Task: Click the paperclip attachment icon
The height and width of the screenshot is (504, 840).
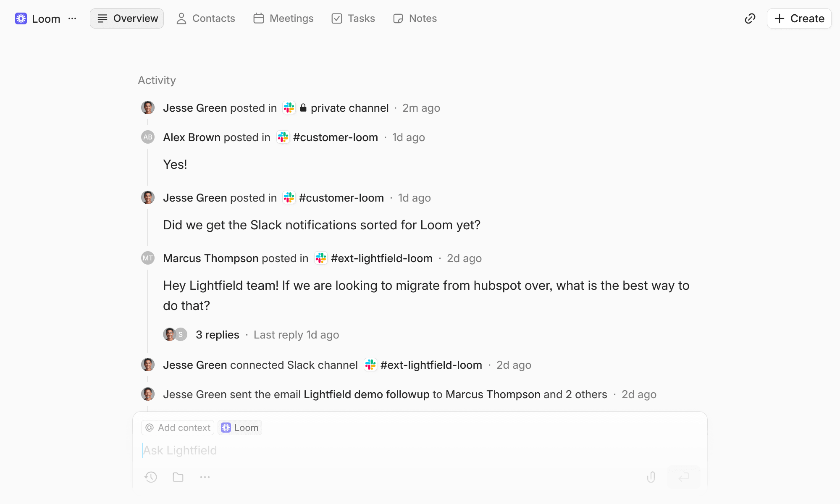Action: [x=651, y=477]
